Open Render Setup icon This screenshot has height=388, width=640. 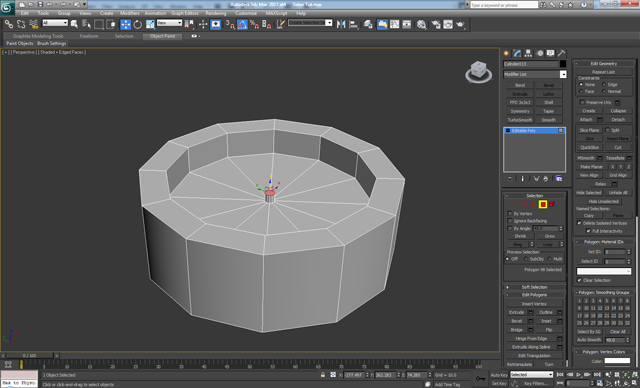(436, 24)
